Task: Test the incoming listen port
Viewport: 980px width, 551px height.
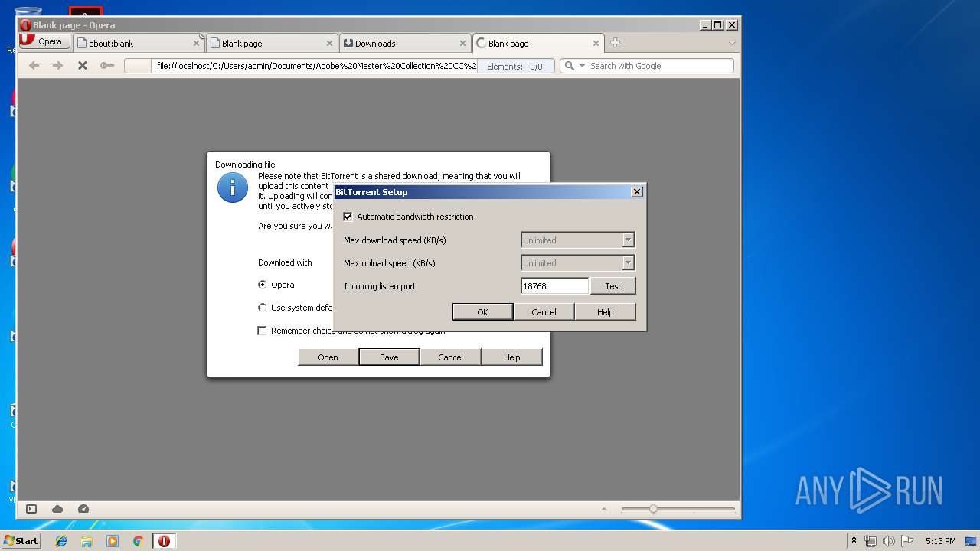Action: pyautogui.click(x=613, y=286)
